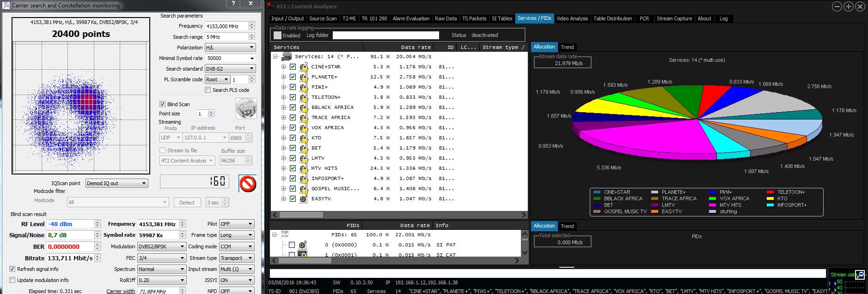868x294 pixels.
Task: Click the Detect button
Action: click(187, 203)
